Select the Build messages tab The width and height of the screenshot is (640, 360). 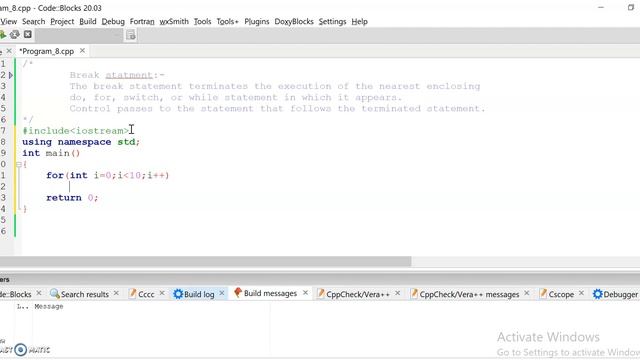(266, 293)
